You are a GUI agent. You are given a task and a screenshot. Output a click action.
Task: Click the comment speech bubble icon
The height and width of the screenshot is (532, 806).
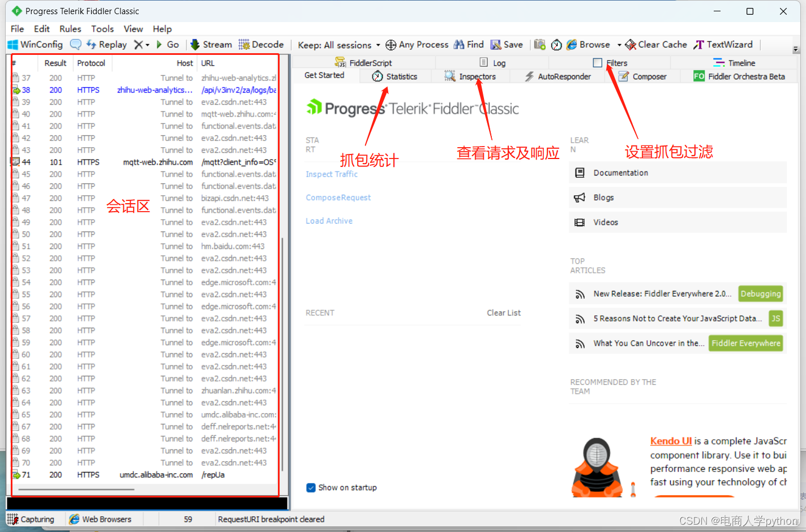coord(75,45)
